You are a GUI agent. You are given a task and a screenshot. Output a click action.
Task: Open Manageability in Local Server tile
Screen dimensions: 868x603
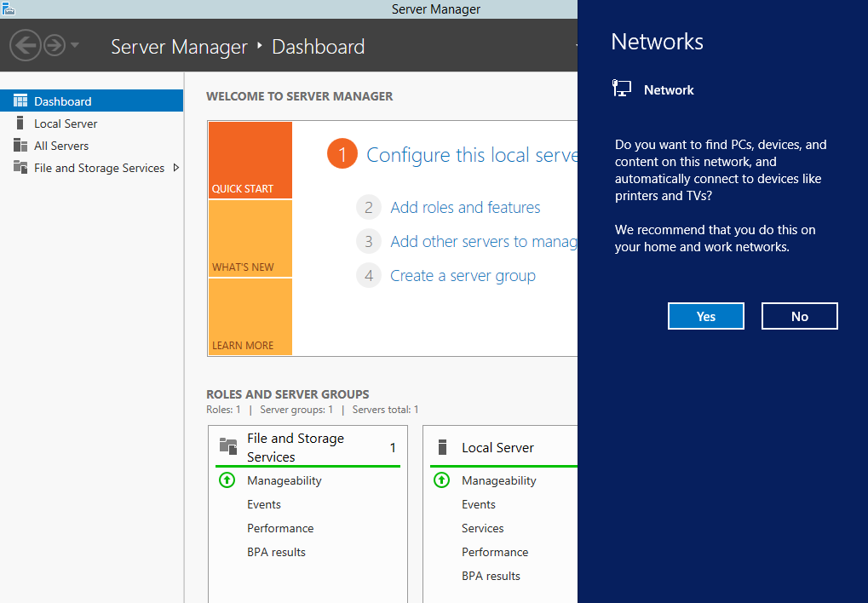point(499,480)
